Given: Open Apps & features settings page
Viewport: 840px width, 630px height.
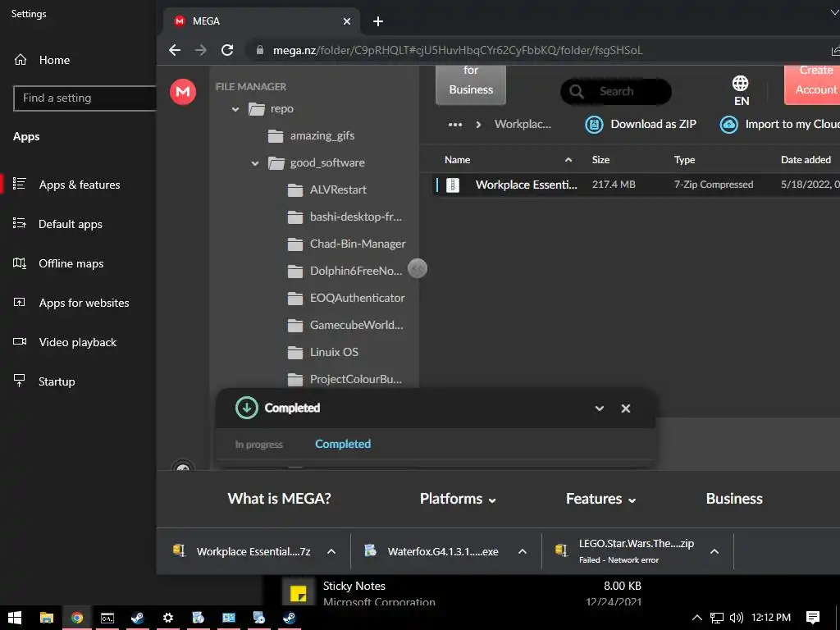Looking at the screenshot, I should [x=80, y=185].
